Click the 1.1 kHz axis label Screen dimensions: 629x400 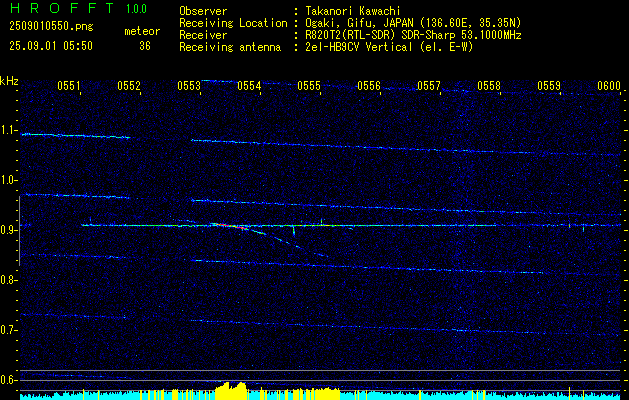(8, 130)
